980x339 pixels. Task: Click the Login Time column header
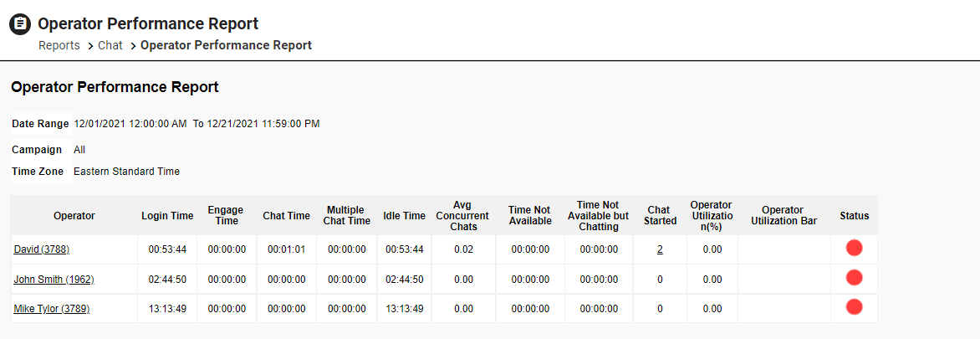167,216
